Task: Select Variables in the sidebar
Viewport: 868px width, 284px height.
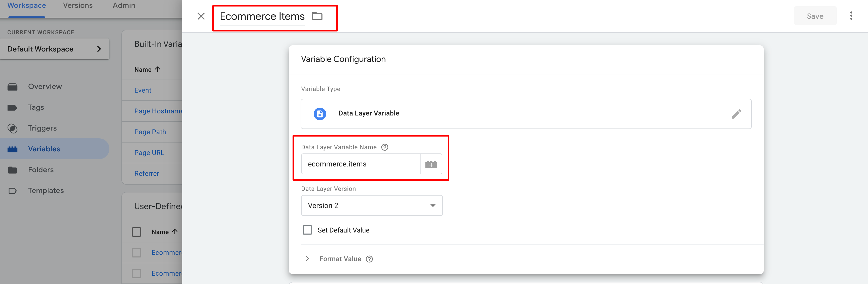Action: tap(44, 149)
